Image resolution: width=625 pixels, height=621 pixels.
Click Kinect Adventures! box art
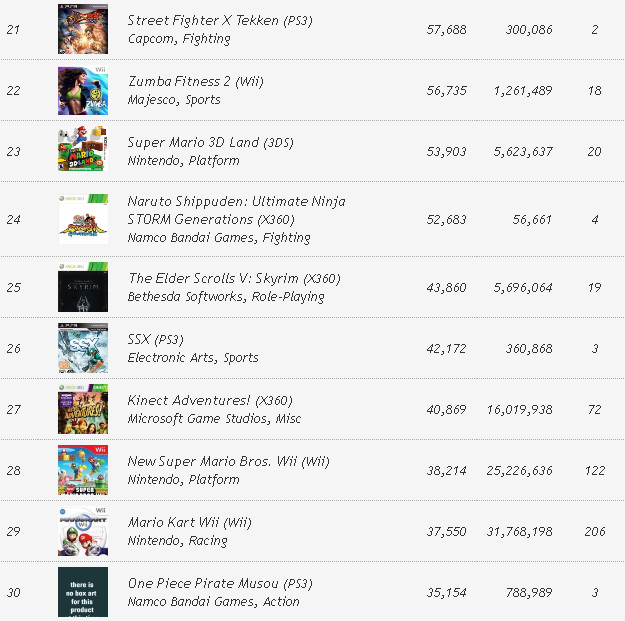[83, 409]
